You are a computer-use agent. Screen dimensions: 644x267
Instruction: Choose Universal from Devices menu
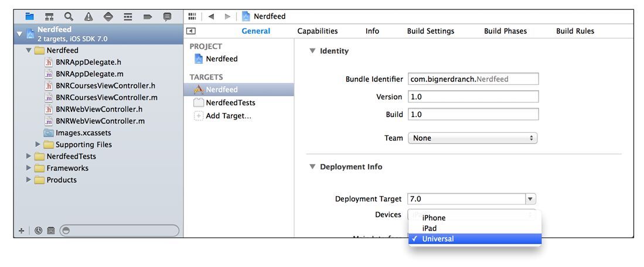click(x=475, y=239)
